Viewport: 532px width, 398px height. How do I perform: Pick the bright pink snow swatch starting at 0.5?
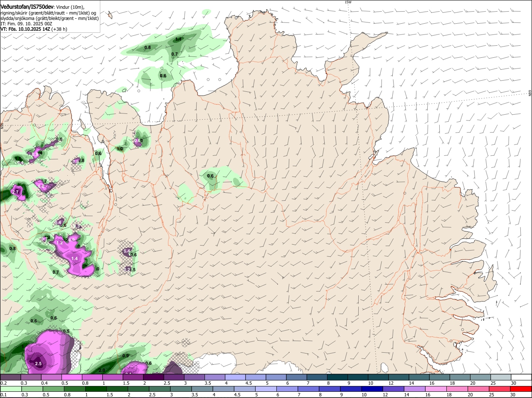click(x=71, y=377)
